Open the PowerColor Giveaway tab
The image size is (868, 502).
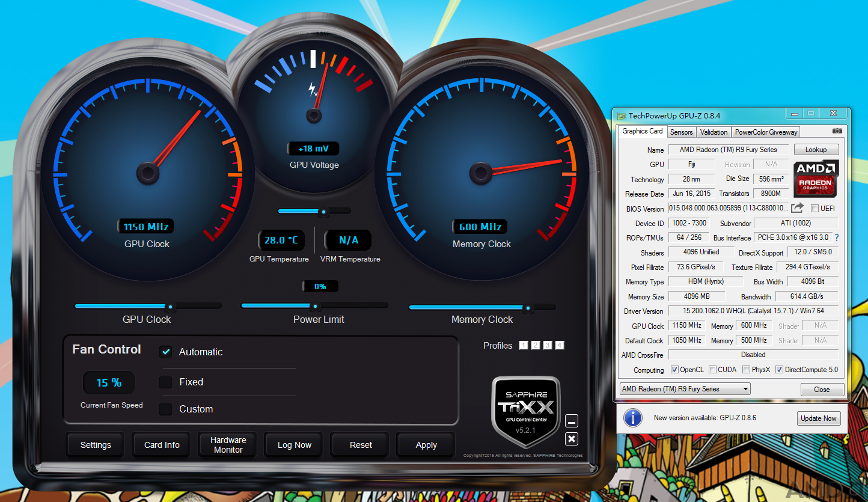click(x=766, y=132)
